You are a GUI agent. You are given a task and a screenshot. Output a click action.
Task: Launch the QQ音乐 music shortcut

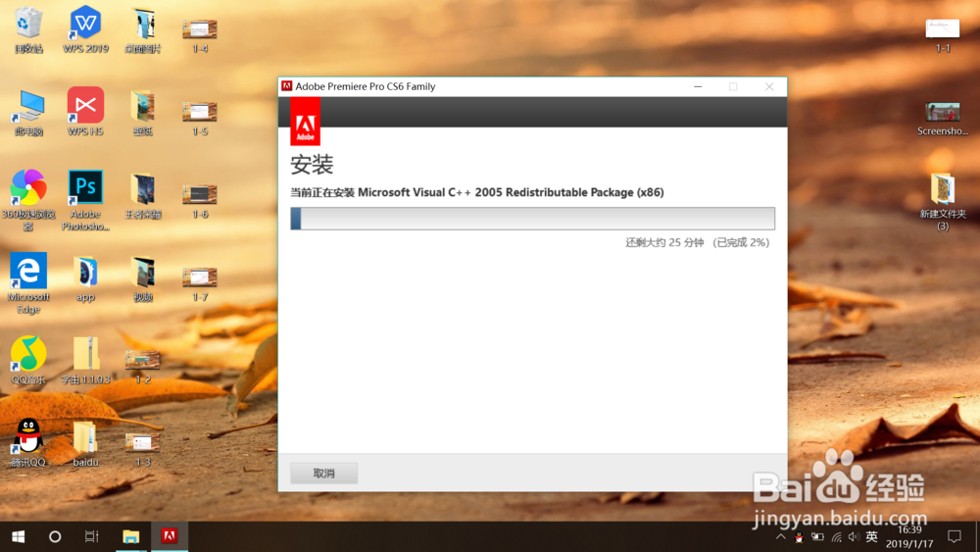(28, 360)
